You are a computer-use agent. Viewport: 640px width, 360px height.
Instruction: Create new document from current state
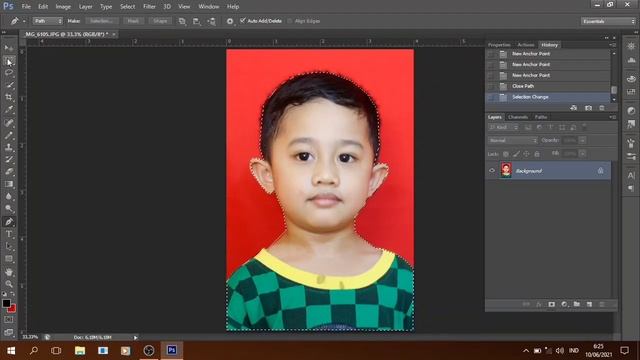(574, 108)
